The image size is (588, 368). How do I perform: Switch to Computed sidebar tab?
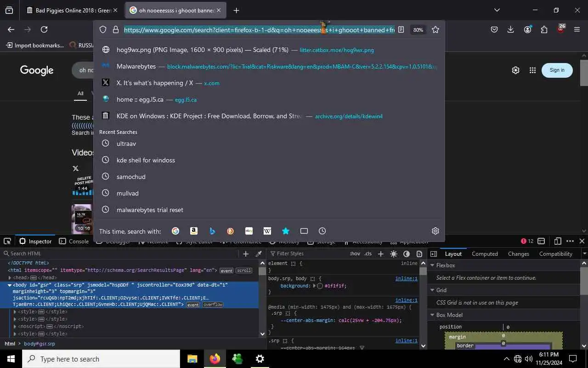coord(485,253)
